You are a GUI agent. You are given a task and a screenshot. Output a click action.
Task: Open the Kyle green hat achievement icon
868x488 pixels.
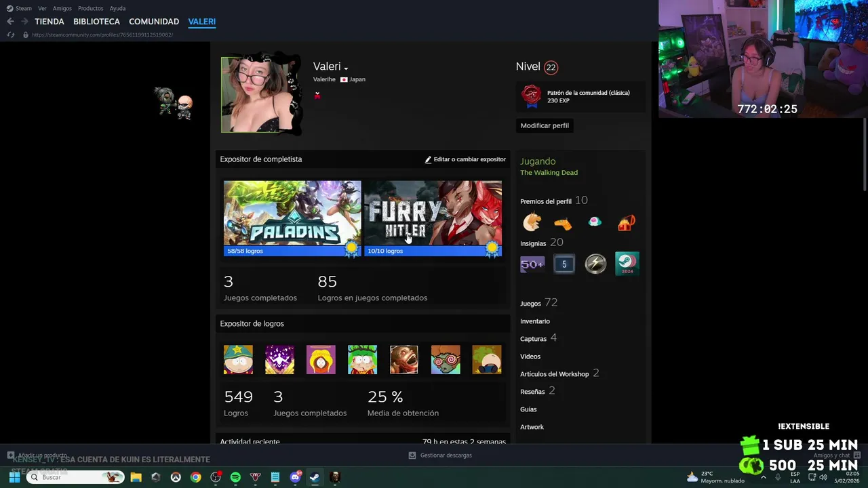click(x=362, y=360)
